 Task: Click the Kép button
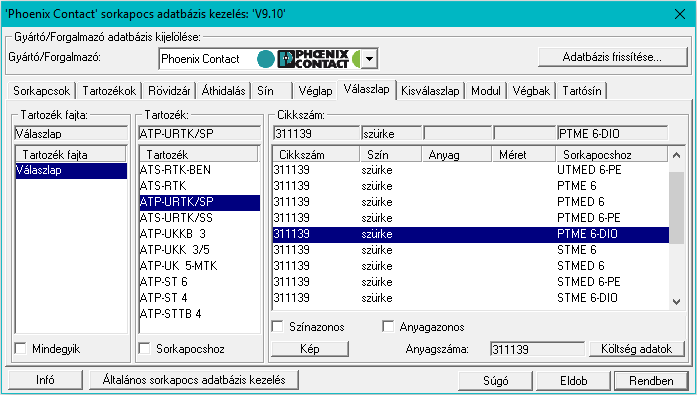(310, 349)
